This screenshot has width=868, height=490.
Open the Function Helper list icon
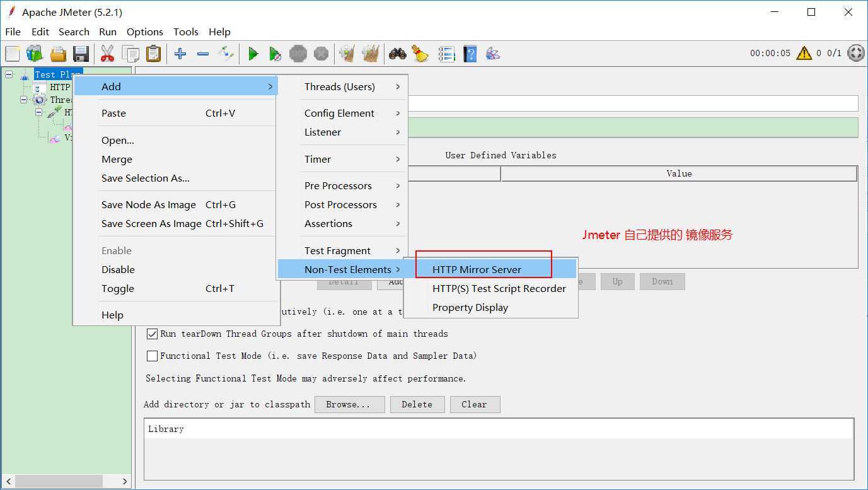[446, 54]
